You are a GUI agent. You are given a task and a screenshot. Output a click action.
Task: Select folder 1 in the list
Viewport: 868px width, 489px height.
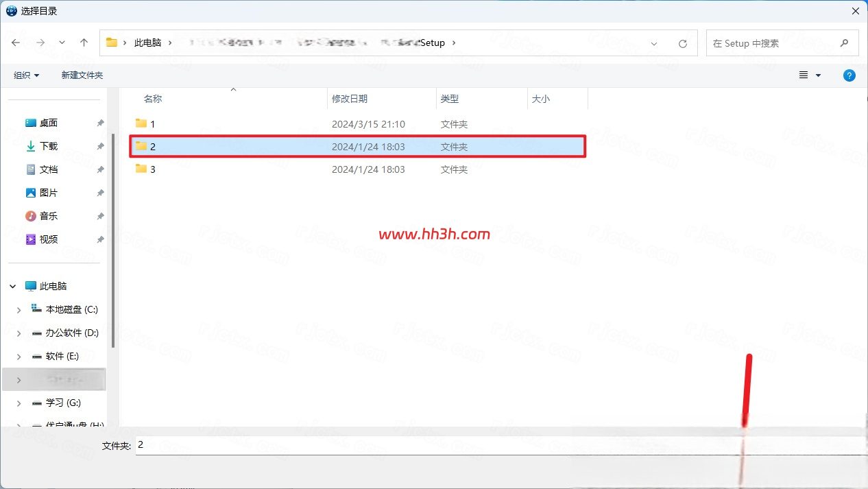[358, 124]
